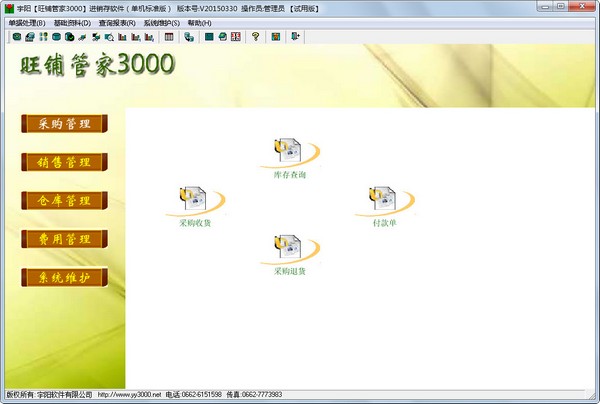Click the exit door toolbar icon

coord(295,37)
